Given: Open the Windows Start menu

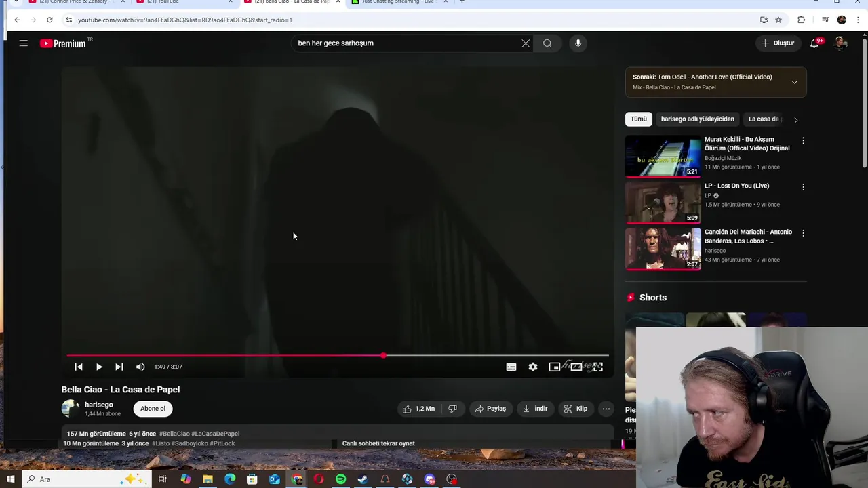Looking at the screenshot, I should (10, 479).
